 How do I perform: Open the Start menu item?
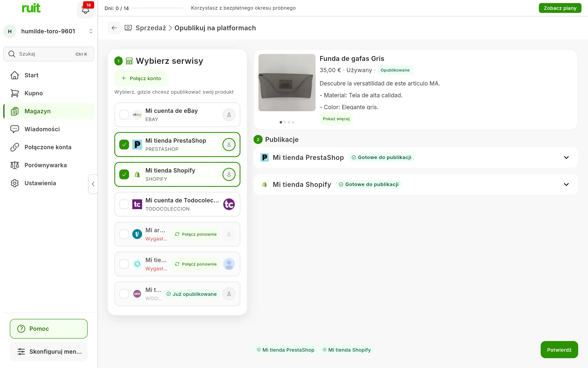pos(49,75)
